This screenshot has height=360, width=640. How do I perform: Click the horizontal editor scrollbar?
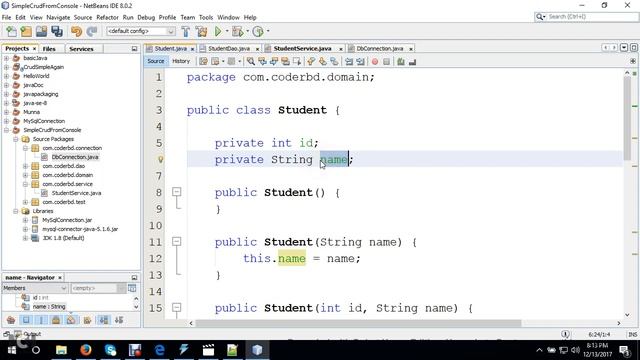[x=358, y=323]
